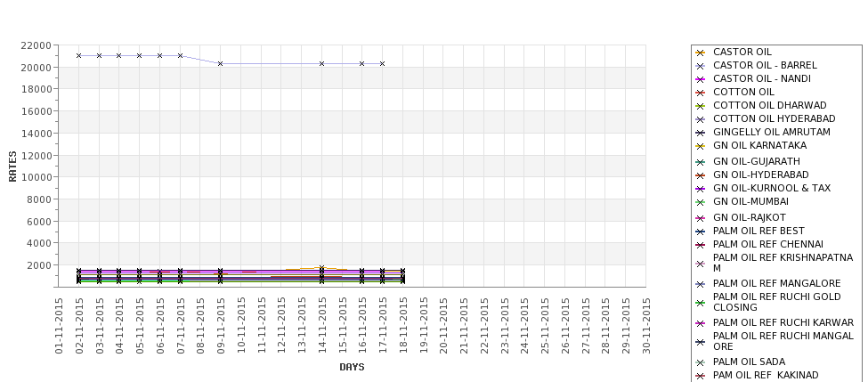The height and width of the screenshot is (382, 868).
Task: Click the 30-11-2015 x-axis date label
Action: tap(646, 326)
